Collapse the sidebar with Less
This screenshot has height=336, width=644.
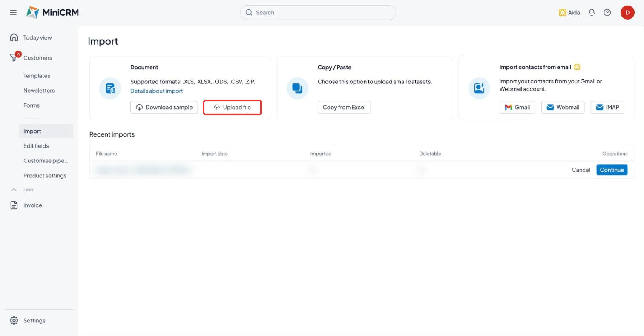pos(23,190)
